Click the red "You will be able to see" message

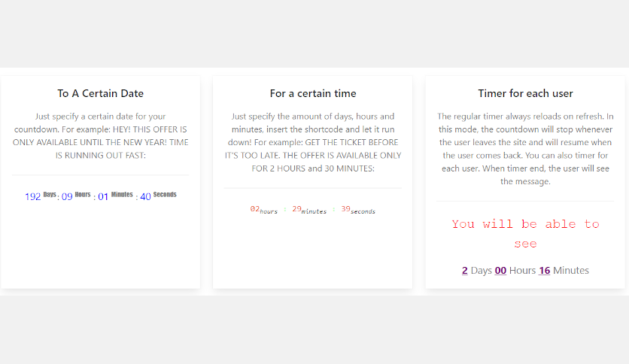(525, 233)
